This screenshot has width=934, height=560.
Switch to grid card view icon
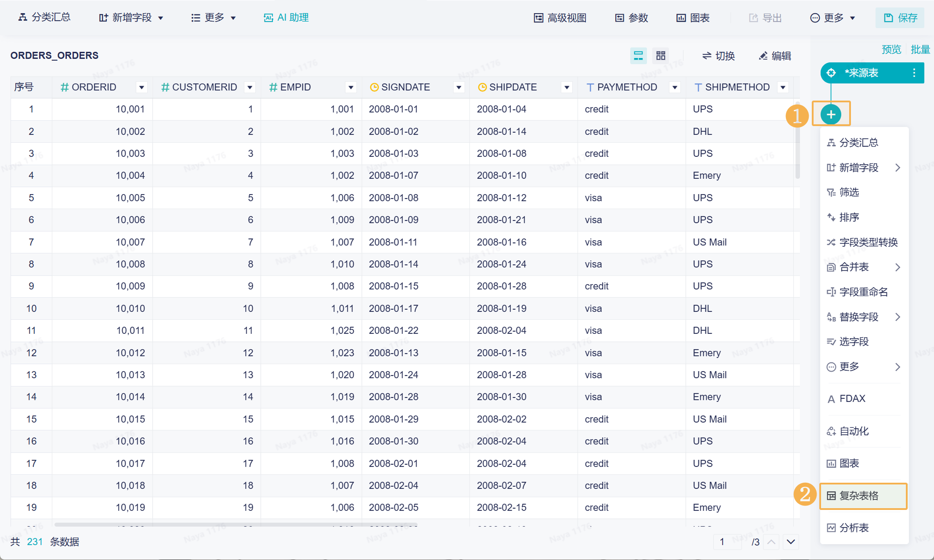pyautogui.click(x=661, y=56)
